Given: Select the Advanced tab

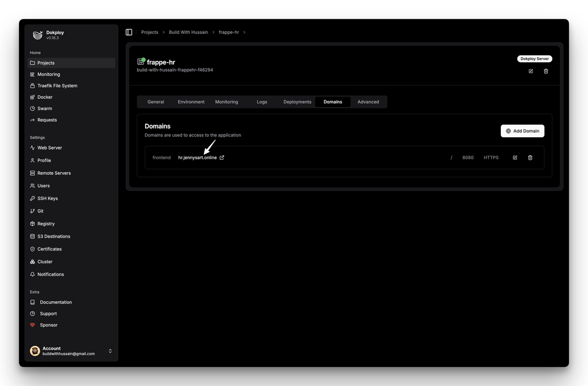Looking at the screenshot, I should [368, 102].
